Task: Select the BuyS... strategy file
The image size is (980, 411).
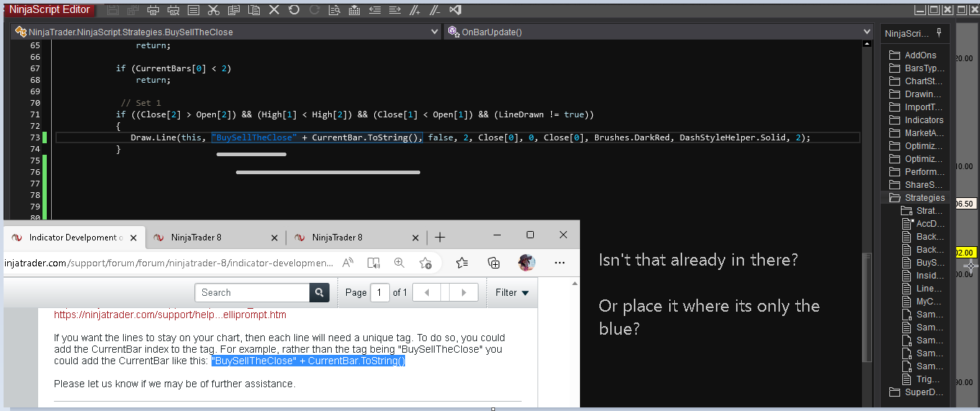Action: click(923, 263)
